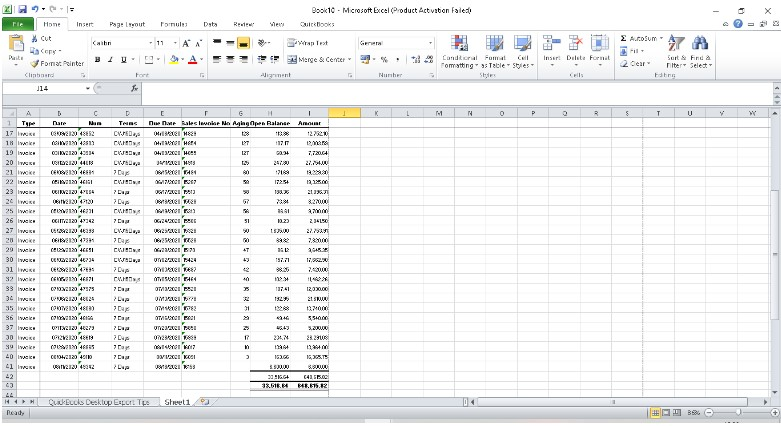
Task: Open the font size dropdown
Action: coord(175,43)
